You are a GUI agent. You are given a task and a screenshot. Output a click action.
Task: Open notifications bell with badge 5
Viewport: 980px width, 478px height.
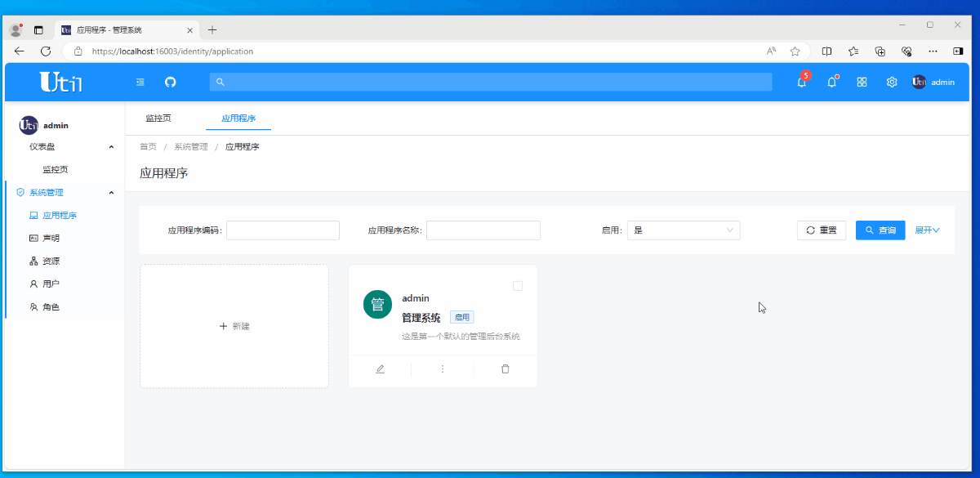[802, 82]
